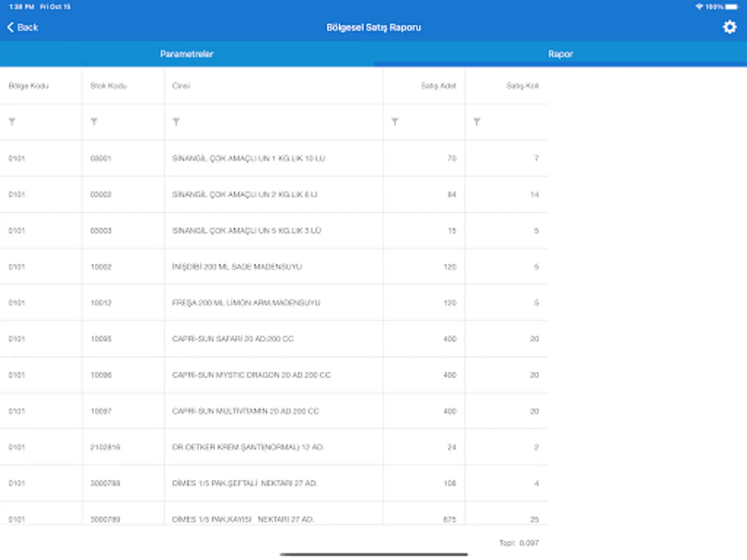The image size is (747, 560).
Task: Select SİNANGİL ÇOK AMAÇLI UN 1 KG row
Action: 274,159
